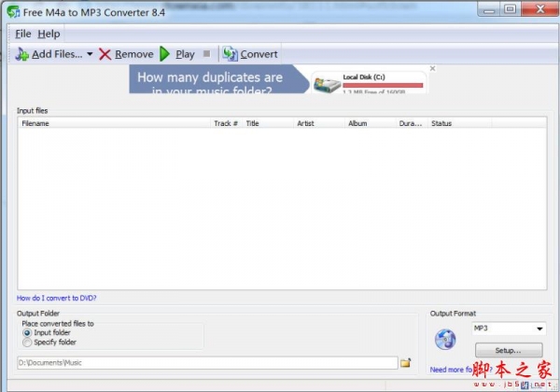Open the MP3 output format dropdown

pos(509,329)
